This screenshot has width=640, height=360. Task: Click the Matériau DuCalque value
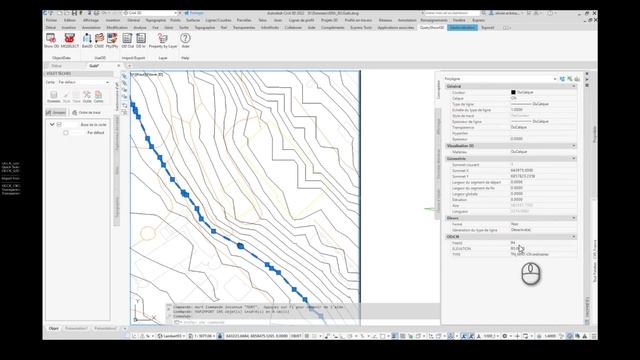point(543,151)
